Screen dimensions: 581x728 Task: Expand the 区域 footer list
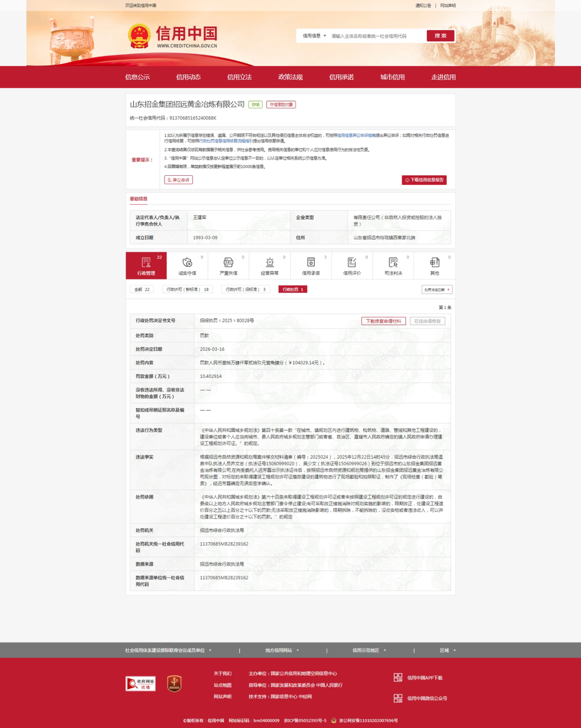coord(448,650)
